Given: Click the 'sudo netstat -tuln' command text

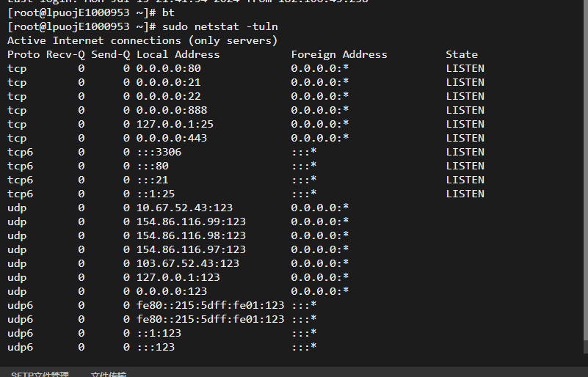Looking at the screenshot, I should click(x=220, y=26).
